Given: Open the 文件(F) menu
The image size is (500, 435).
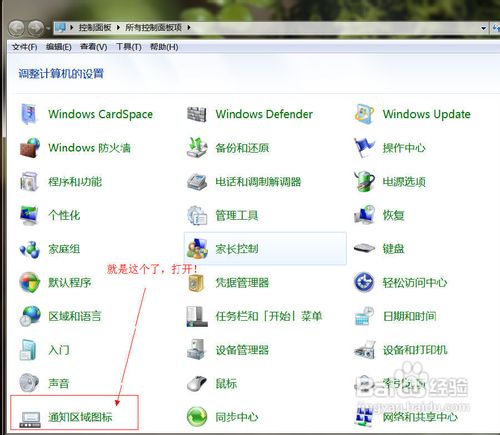Looking at the screenshot, I should pyautogui.click(x=24, y=47).
